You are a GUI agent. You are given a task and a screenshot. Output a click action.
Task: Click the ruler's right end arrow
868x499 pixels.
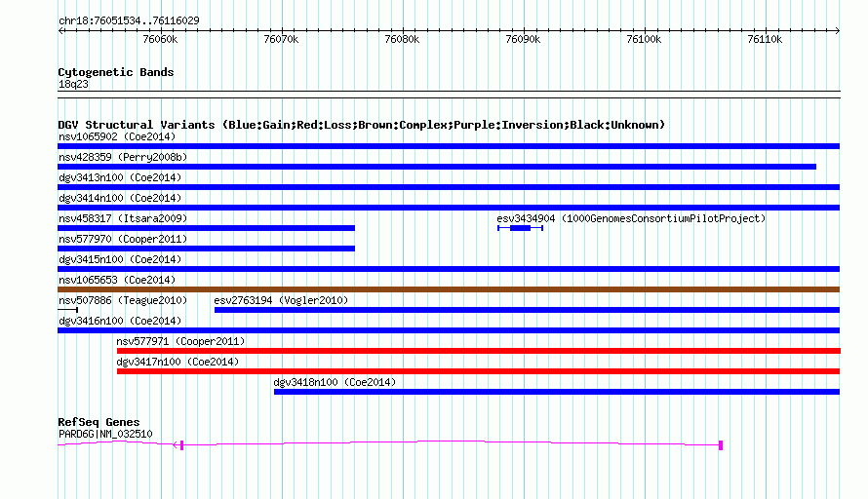[837, 30]
